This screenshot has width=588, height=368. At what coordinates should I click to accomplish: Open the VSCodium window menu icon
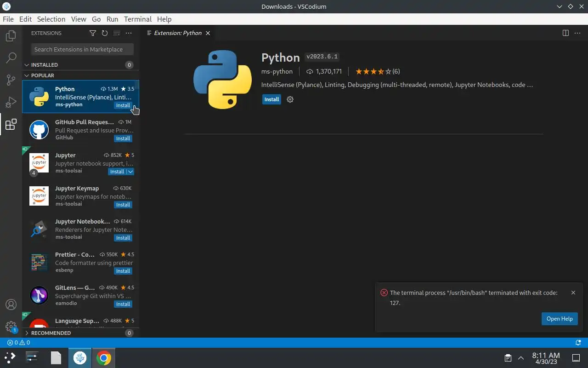point(6,6)
